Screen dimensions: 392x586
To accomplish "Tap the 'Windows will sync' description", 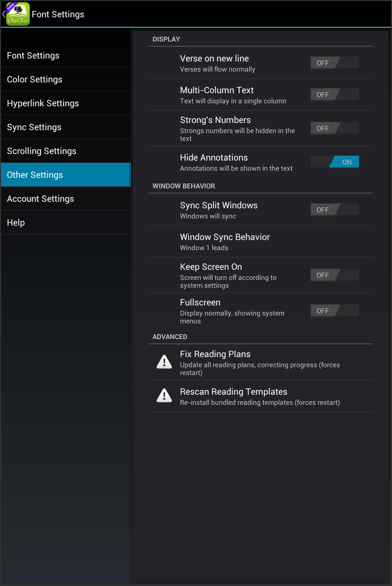I will pyautogui.click(x=208, y=216).
